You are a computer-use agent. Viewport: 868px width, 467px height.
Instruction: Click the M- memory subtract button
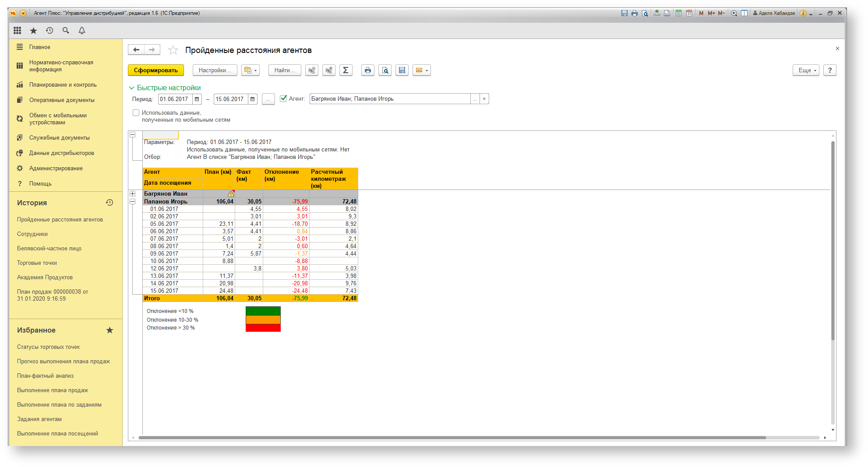coord(721,13)
